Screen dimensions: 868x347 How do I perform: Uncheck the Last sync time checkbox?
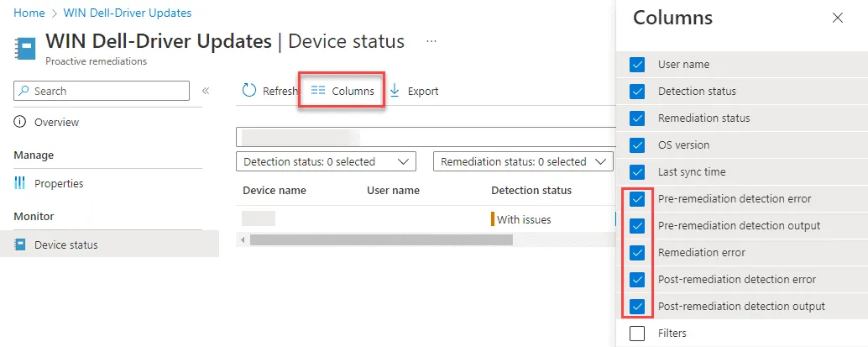tap(637, 172)
